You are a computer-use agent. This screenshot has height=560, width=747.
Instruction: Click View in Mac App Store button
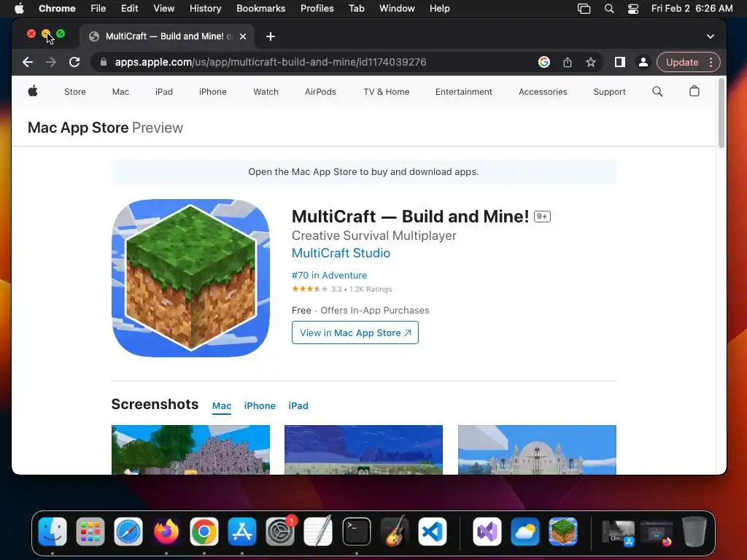pyautogui.click(x=355, y=332)
